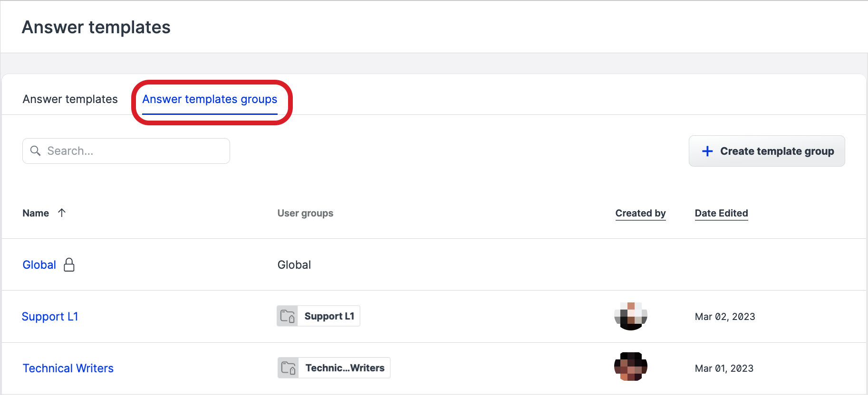
Task: Open the Technical Writers group link
Action: 68,368
